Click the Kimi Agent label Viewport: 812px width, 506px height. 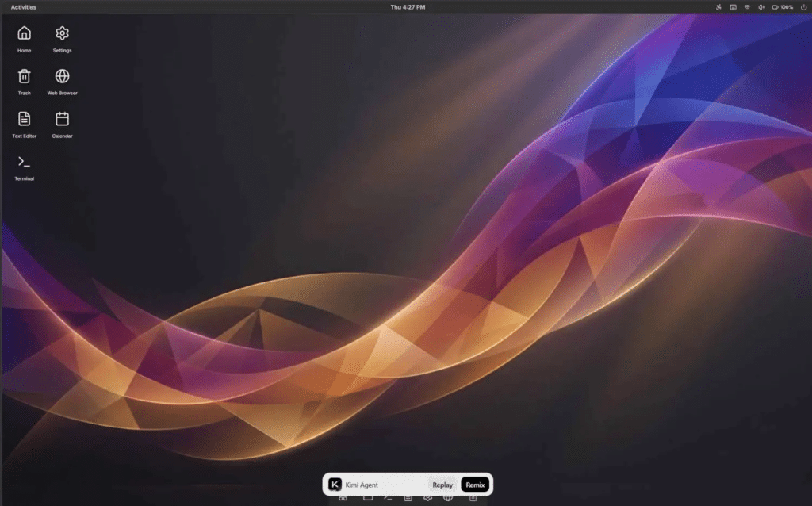coord(362,485)
